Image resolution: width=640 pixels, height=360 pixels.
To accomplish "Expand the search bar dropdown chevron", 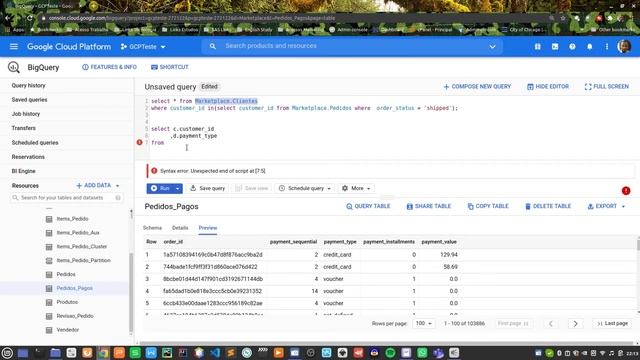I will [492, 47].
